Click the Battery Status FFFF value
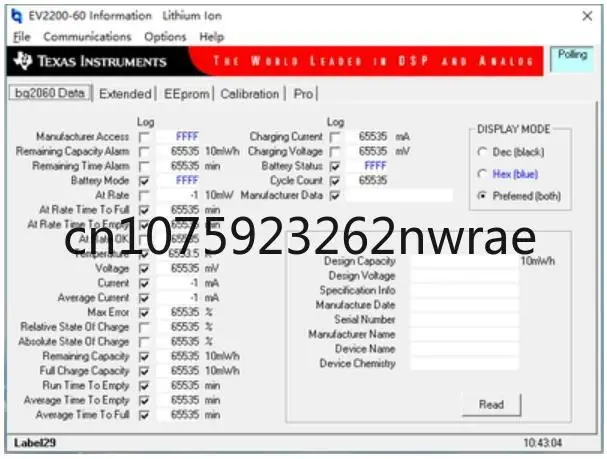 (375, 166)
